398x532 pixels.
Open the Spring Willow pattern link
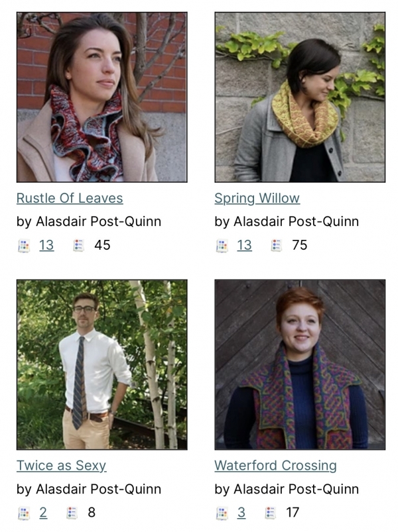[257, 198]
